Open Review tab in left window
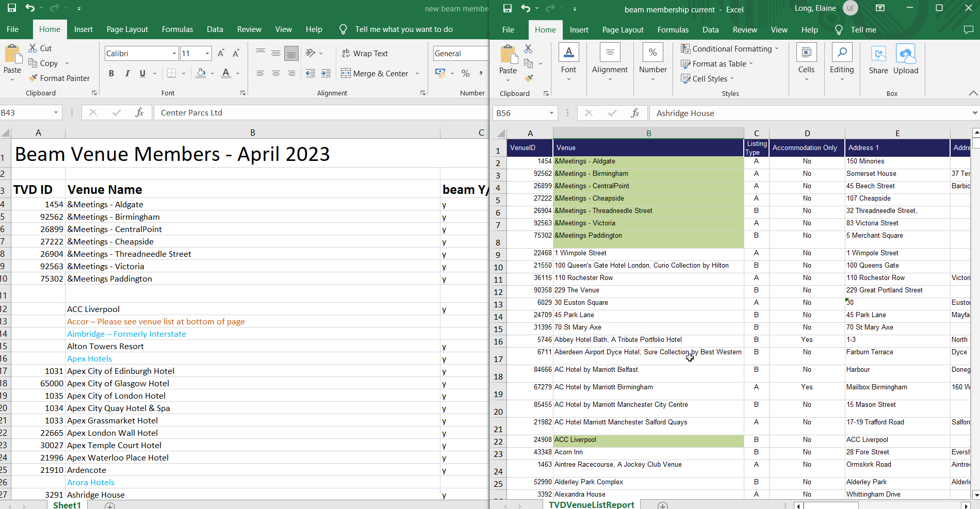The width and height of the screenshot is (980, 509). tap(249, 29)
